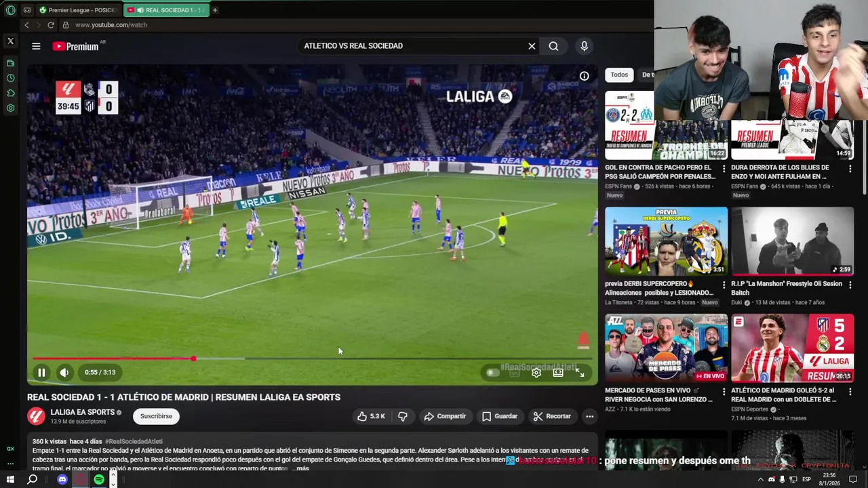Open options menu for previa DERBI SUPERCOPERO video

click(724, 285)
